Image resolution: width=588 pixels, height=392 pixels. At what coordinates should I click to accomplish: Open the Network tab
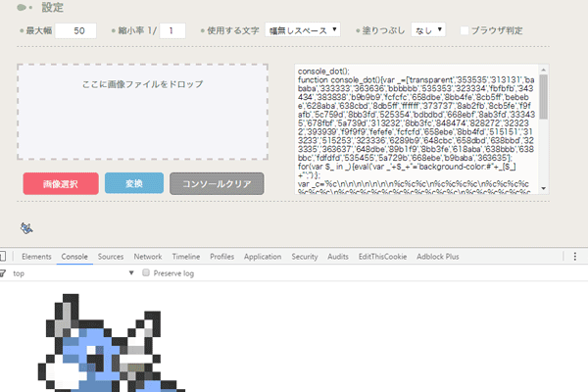coord(148,257)
